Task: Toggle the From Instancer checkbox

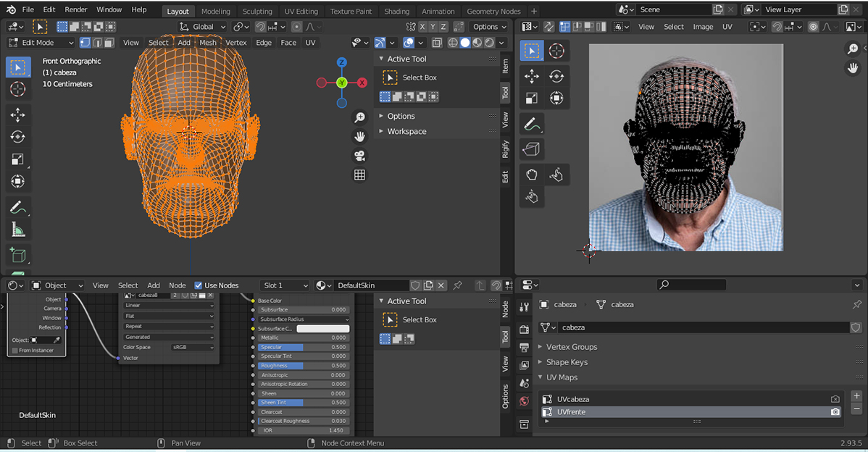Action: [15, 351]
